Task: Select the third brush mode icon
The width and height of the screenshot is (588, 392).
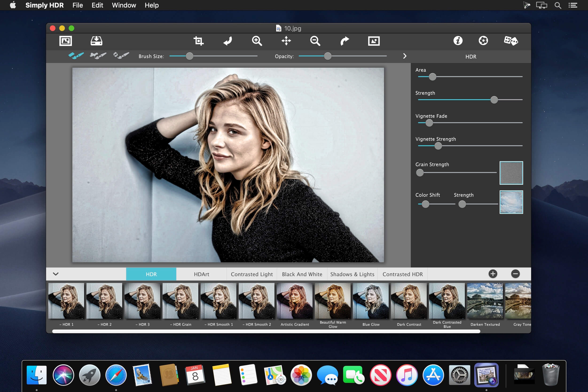Action: click(x=121, y=55)
